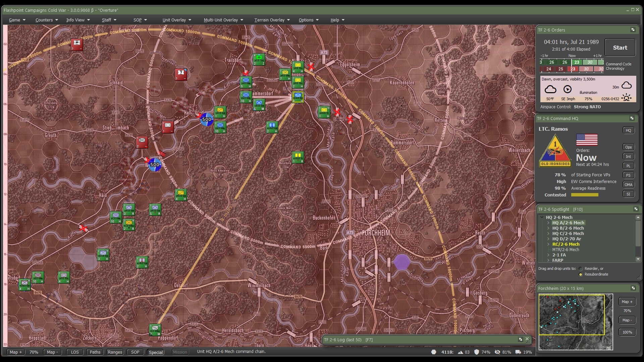Click the pop-out icon on the Forchheim minimap panel
The width and height of the screenshot is (644, 362).
[x=633, y=288]
